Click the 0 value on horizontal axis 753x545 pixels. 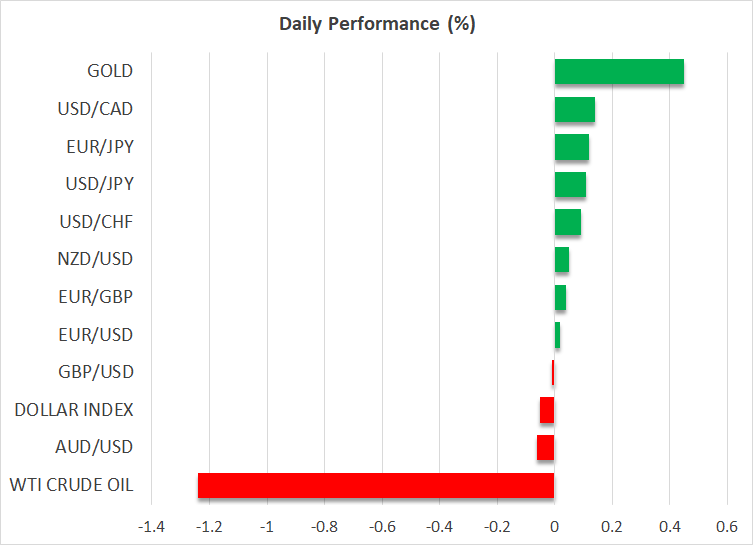(x=554, y=526)
